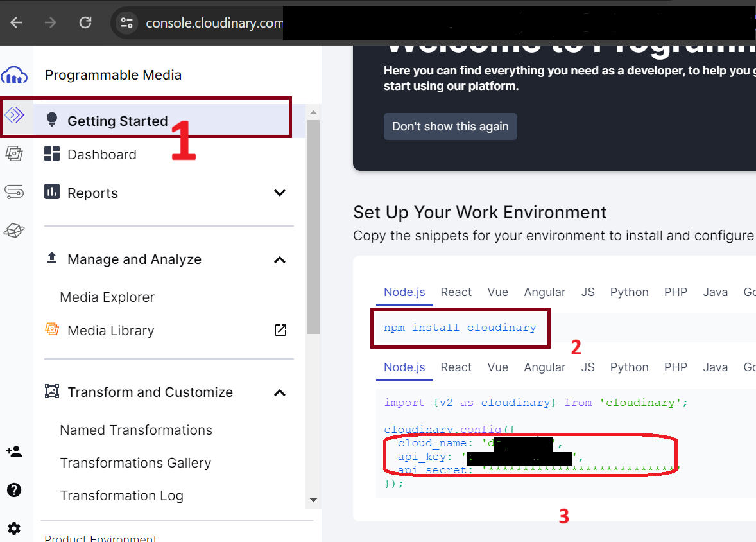Viewport: 756px width, 542px height.
Task: Click the cloud_name line in config
Action: 480,443
